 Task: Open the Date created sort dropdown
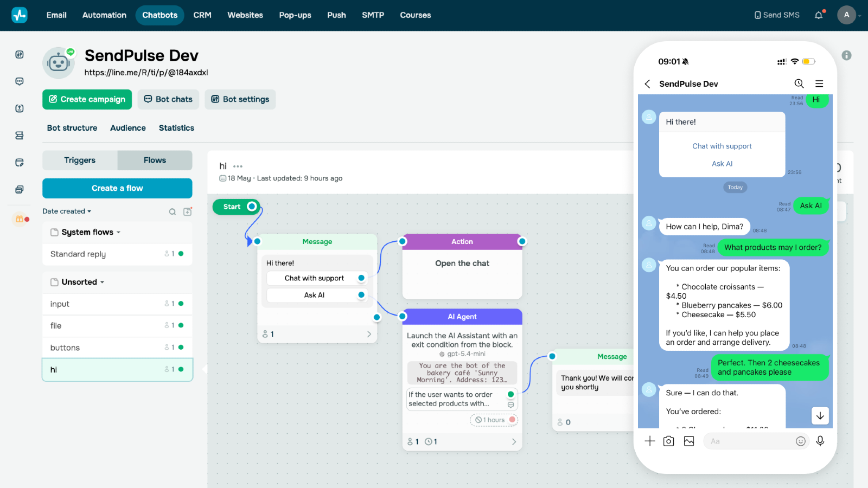tap(67, 211)
